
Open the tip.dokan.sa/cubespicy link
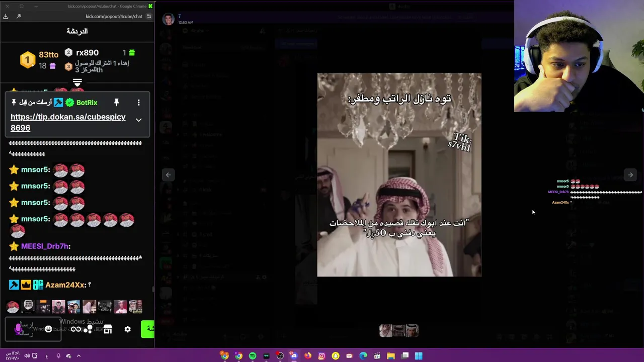[x=68, y=122]
